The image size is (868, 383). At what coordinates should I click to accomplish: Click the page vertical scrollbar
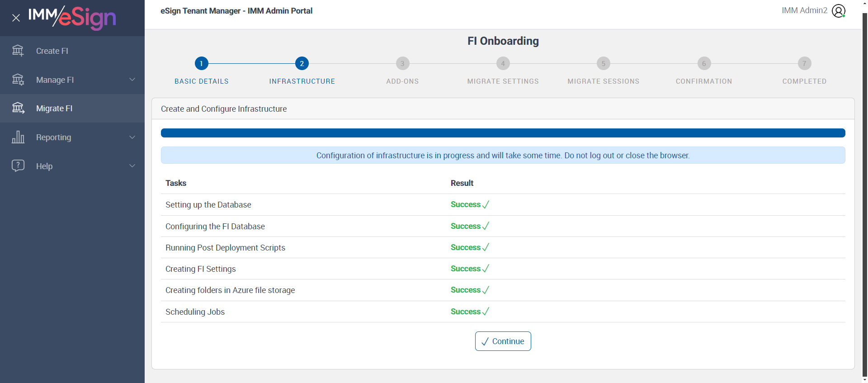864,194
